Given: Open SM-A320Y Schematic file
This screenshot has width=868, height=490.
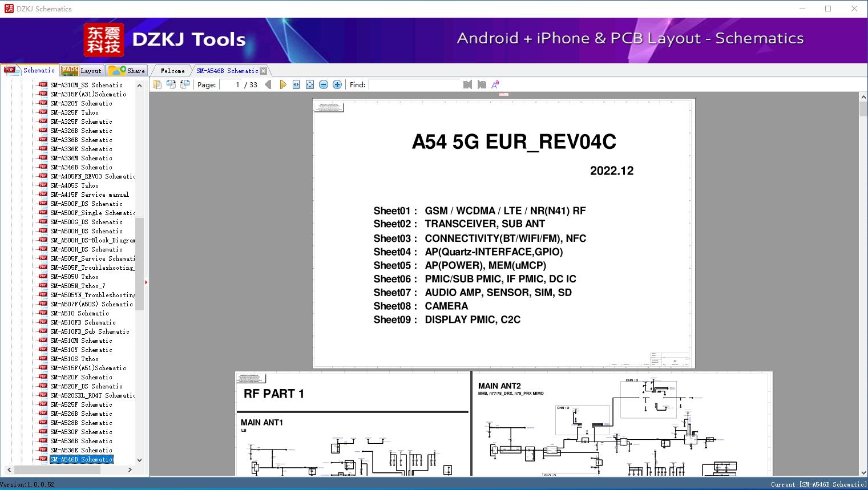Looking at the screenshot, I should [x=81, y=103].
